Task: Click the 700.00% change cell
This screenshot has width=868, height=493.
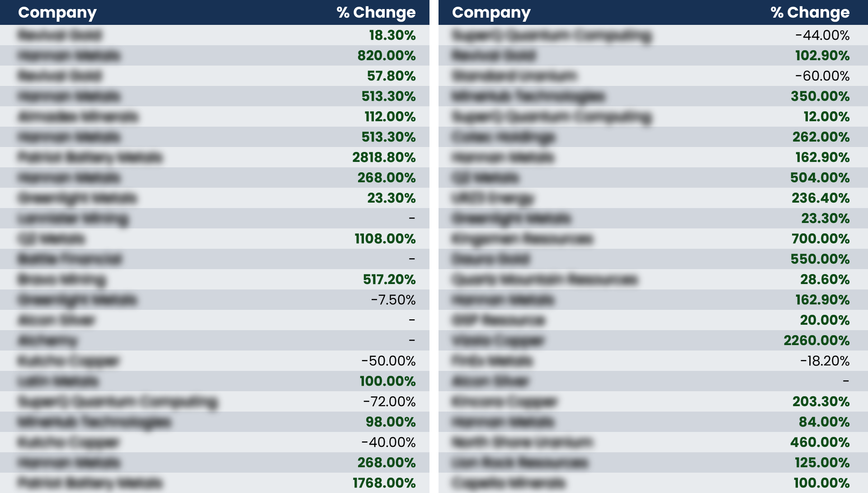Action: [821, 239]
